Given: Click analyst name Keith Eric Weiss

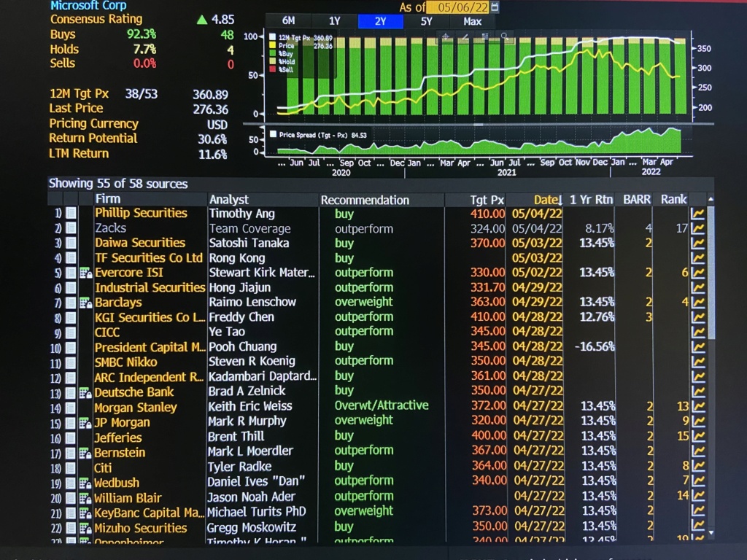Looking at the screenshot, I should [250, 406].
